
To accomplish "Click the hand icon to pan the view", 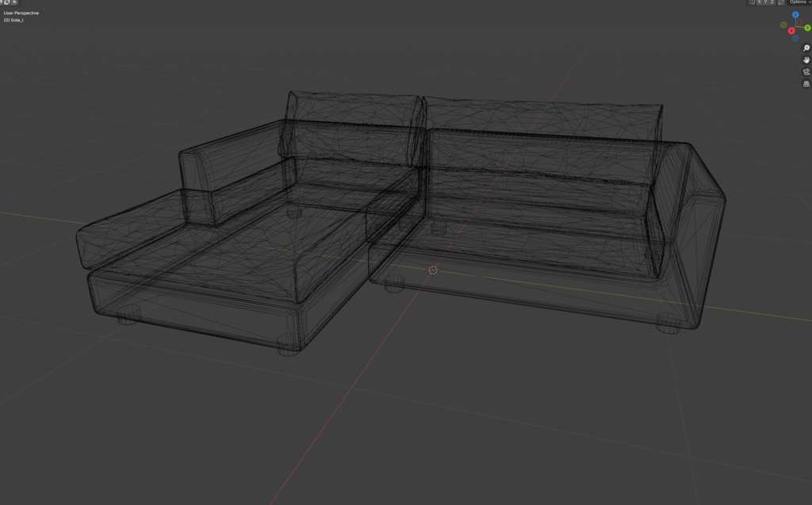I will point(806,59).
